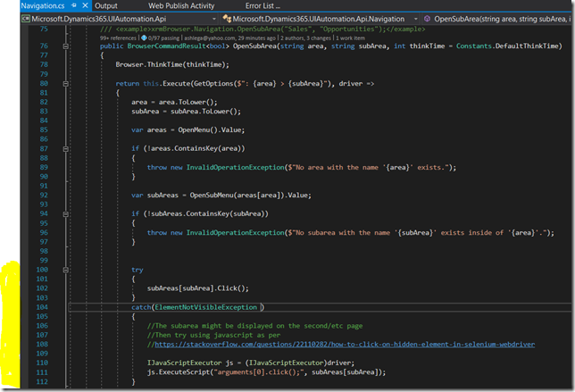Click the OpenSubArea method icon
The height and width of the screenshot is (392, 575).
427,19
